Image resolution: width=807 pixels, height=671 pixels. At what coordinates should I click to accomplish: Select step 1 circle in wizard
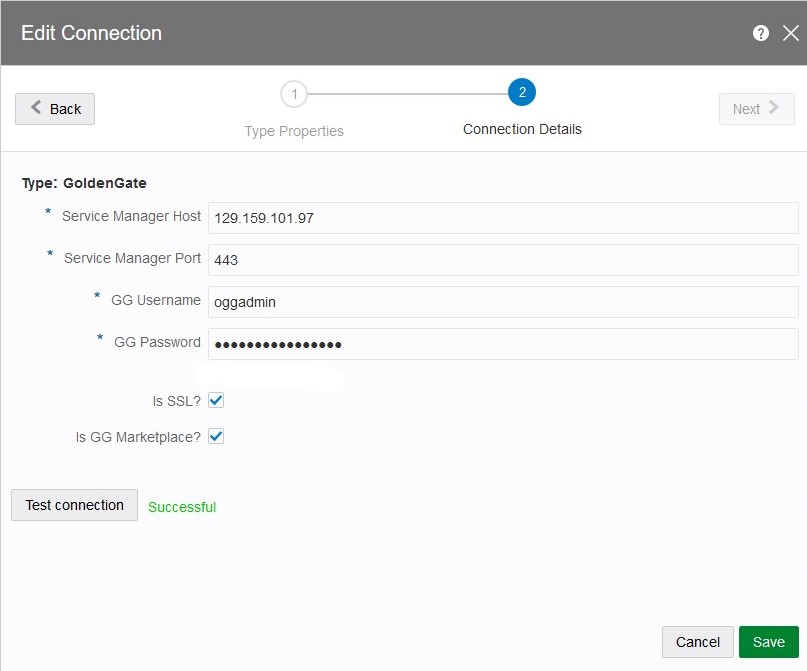pos(294,94)
